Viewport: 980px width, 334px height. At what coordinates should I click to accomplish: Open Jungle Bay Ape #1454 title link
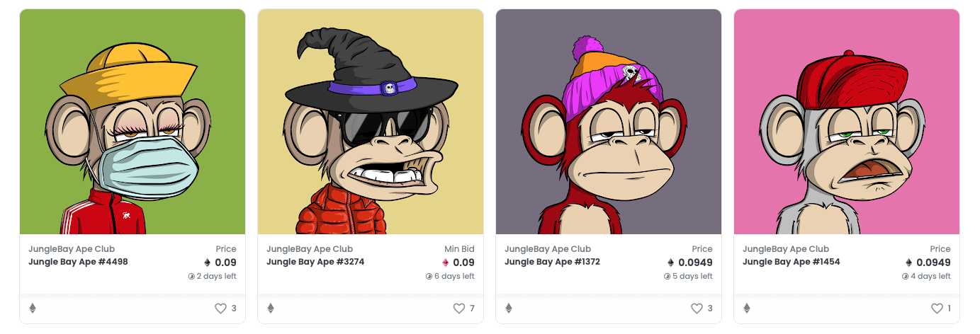tap(791, 262)
